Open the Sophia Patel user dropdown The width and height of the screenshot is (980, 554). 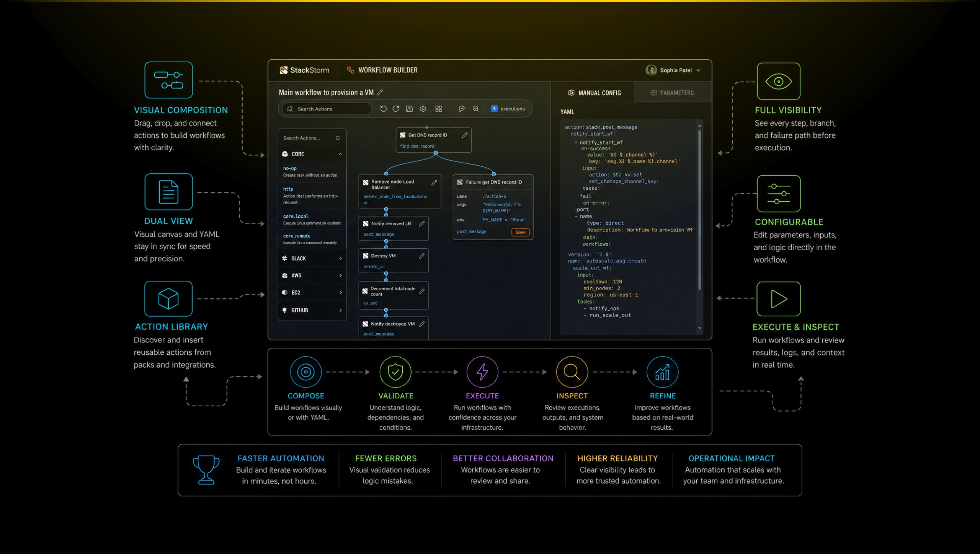pos(698,70)
